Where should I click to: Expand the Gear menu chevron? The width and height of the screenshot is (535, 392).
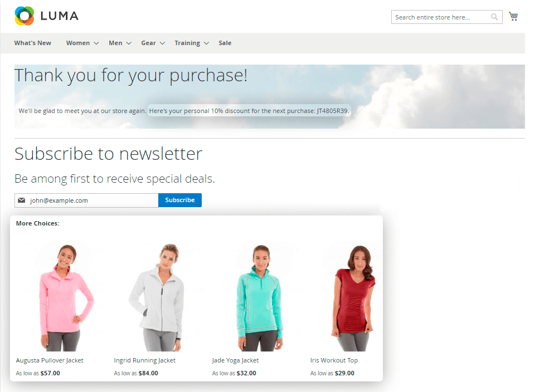pos(162,43)
